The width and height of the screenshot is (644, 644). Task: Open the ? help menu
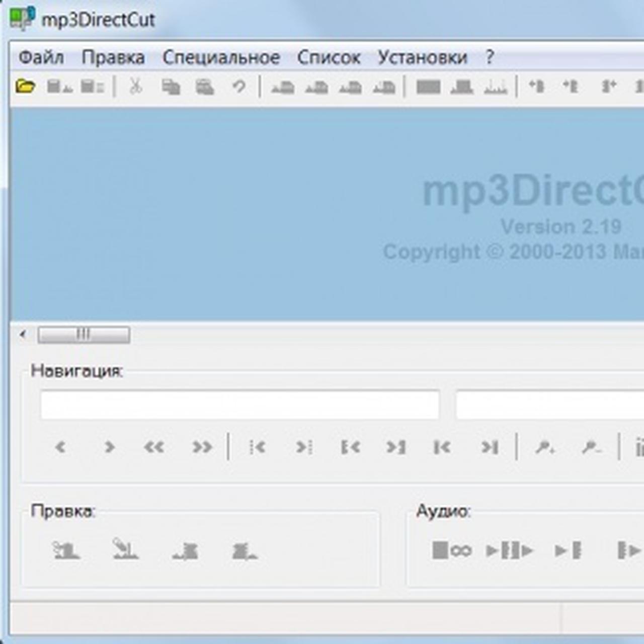click(x=490, y=57)
